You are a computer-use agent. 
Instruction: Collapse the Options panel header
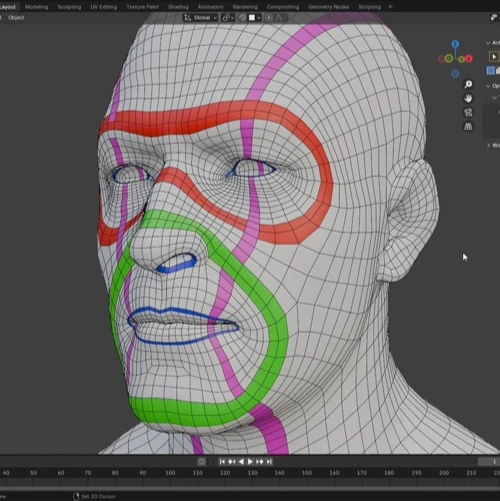(493, 86)
